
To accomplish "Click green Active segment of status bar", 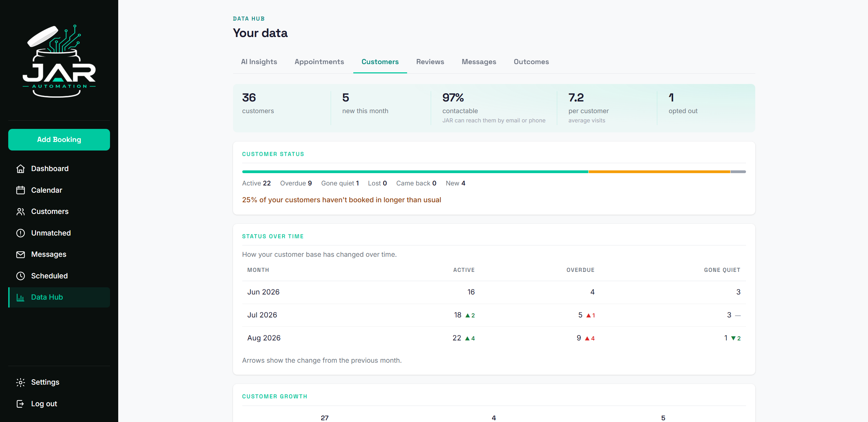I will click(x=415, y=172).
